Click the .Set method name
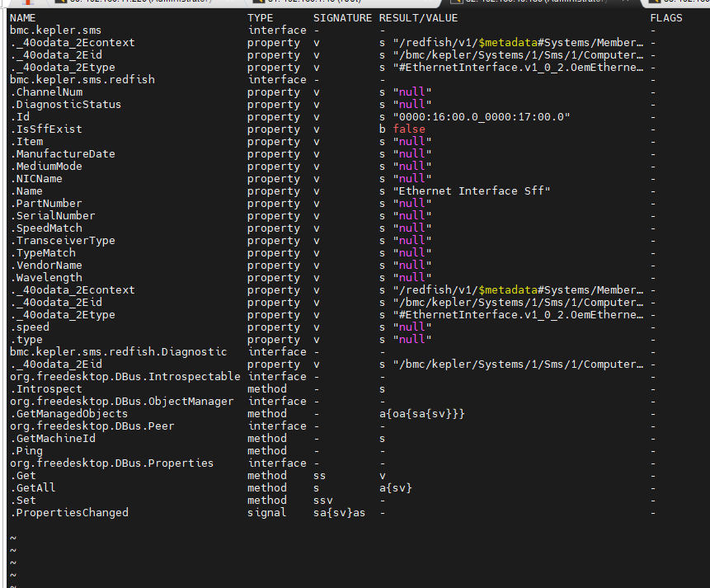710x588 pixels. pos(23,501)
